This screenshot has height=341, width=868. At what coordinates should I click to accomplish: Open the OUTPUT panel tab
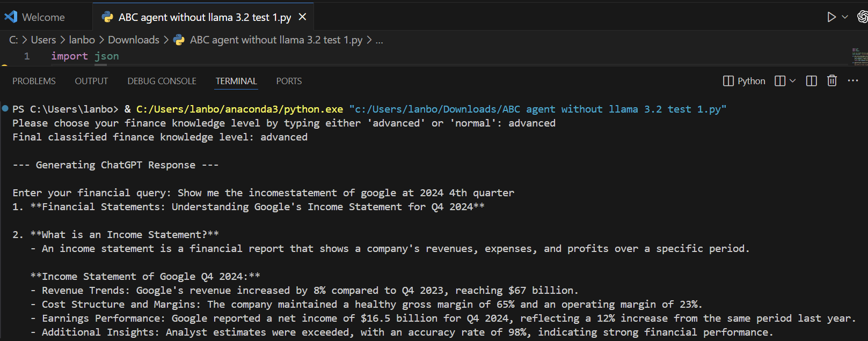click(x=91, y=81)
